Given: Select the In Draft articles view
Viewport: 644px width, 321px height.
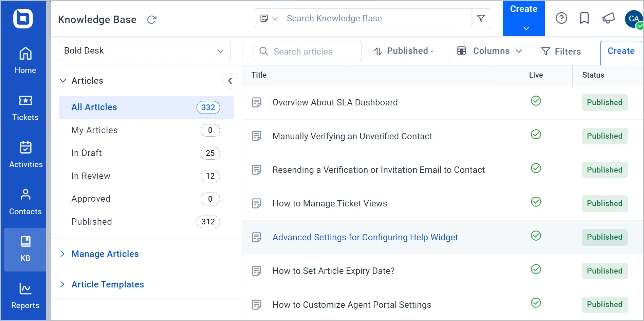Looking at the screenshot, I should pos(87,153).
